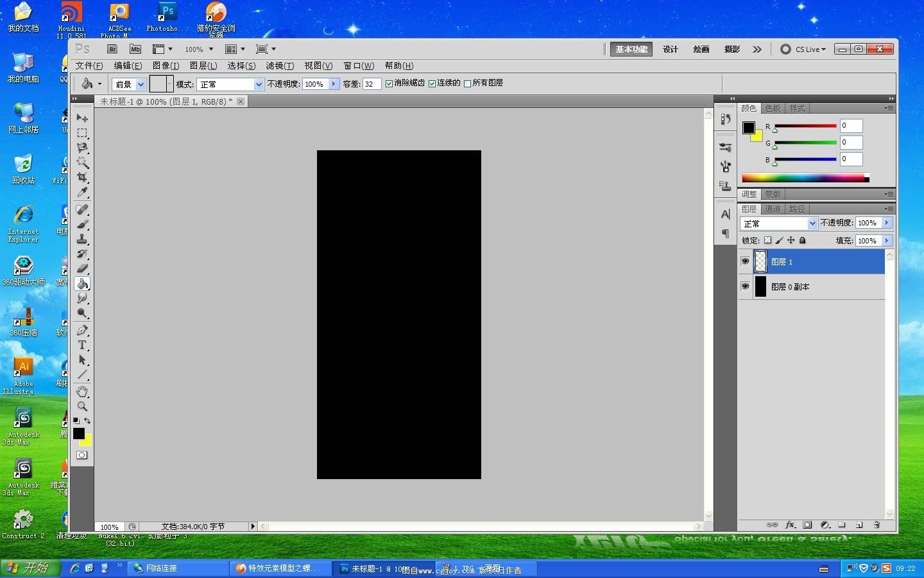Viewport: 924px width, 578px height.
Task: Select the History Brush tool
Action: pyautogui.click(x=82, y=254)
